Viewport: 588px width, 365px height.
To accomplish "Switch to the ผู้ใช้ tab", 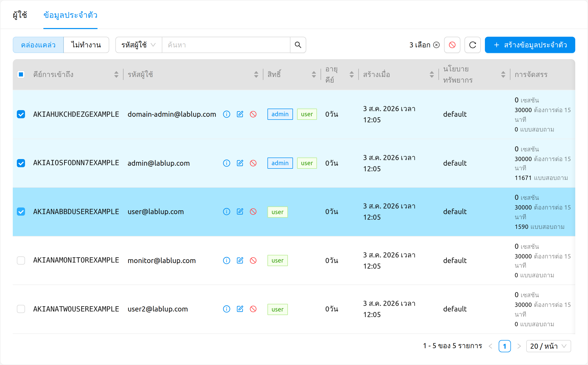I will click(20, 15).
